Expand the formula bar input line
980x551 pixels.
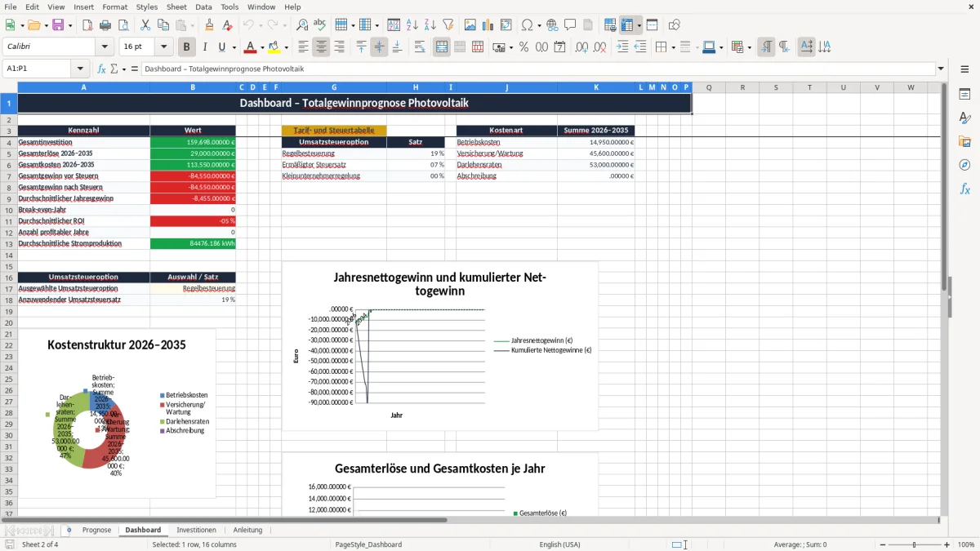click(942, 69)
